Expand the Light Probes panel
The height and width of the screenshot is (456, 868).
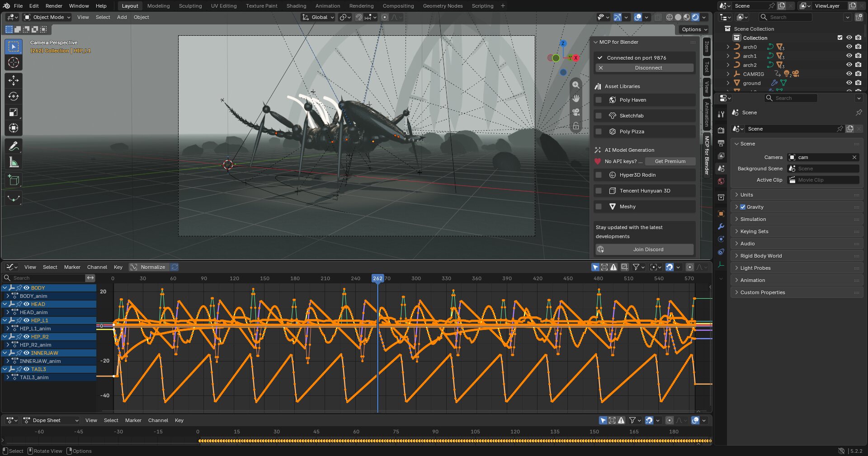point(797,268)
